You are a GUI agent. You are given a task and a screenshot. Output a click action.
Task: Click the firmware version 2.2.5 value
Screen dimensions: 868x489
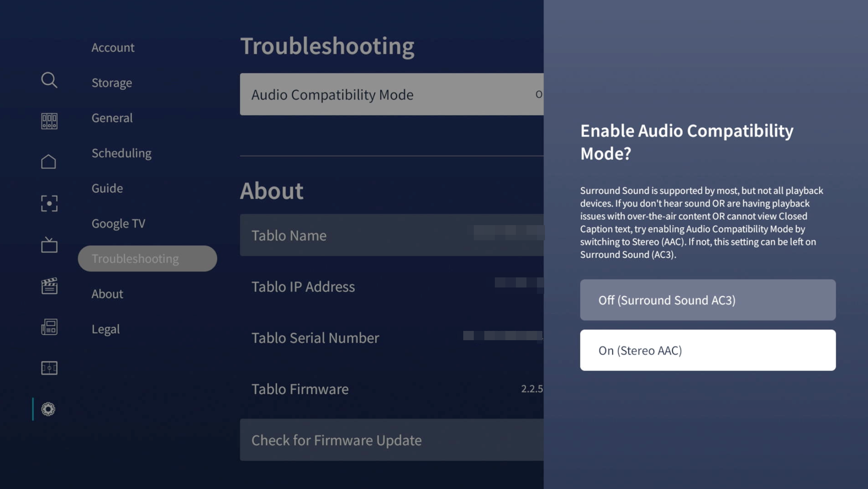tap(532, 389)
